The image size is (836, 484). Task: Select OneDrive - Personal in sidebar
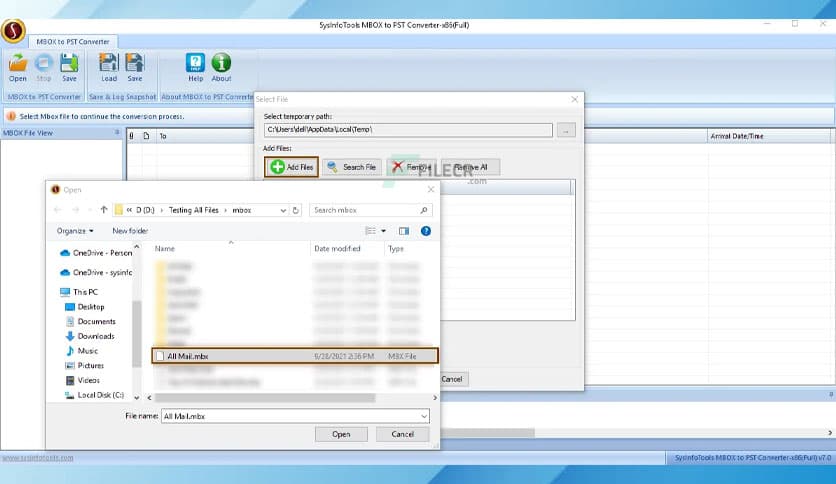(x=96, y=253)
